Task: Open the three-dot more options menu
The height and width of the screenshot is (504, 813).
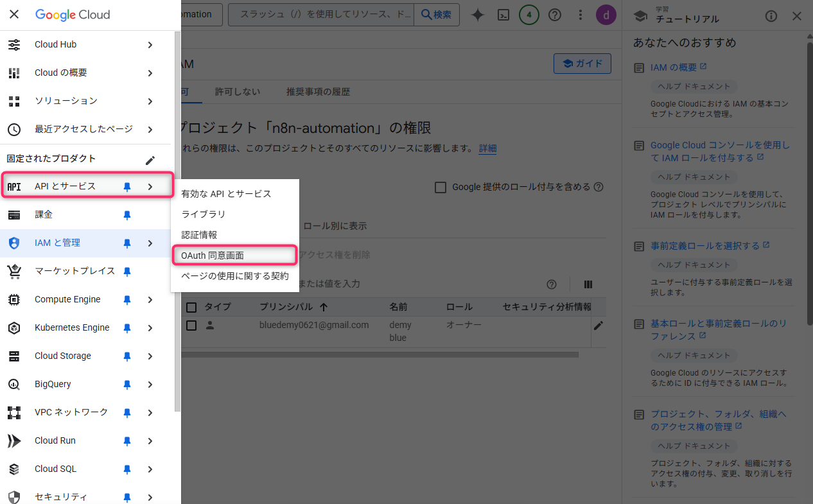Action: (581, 15)
